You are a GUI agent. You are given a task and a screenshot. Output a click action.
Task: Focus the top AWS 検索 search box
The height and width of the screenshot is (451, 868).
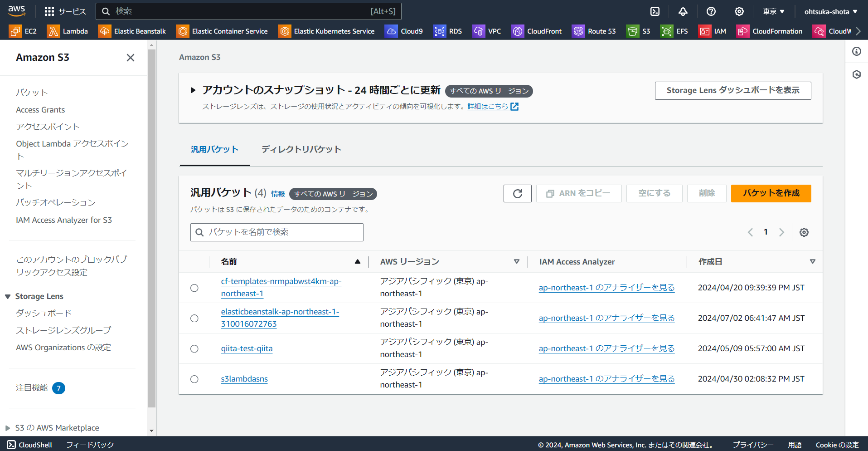click(248, 11)
